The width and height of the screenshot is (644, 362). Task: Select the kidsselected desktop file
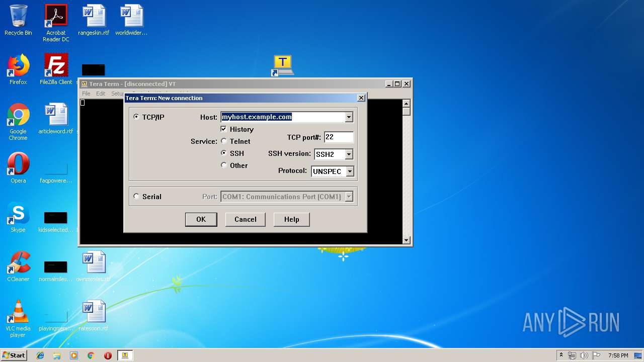[56, 221]
